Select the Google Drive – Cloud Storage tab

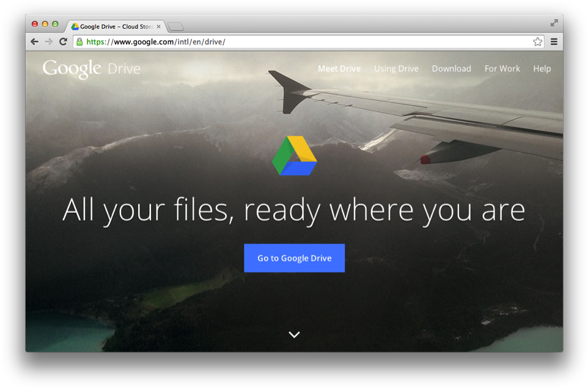[113, 27]
